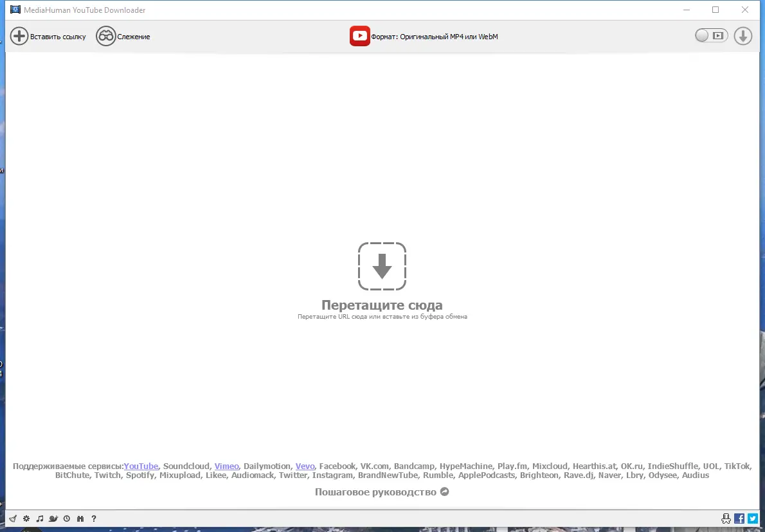Click the Dailymotion service name
The width and height of the screenshot is (765, 532).
[x=267, y=466]
